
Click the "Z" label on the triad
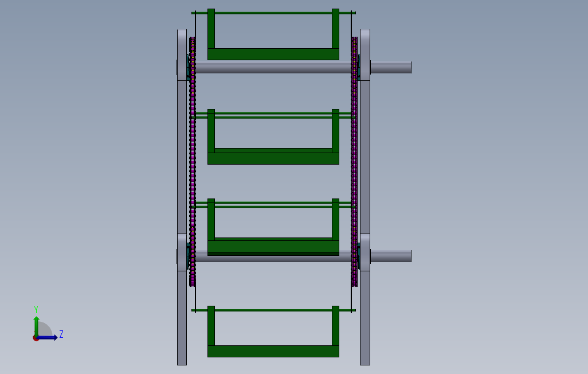click(x=61, y=334)
